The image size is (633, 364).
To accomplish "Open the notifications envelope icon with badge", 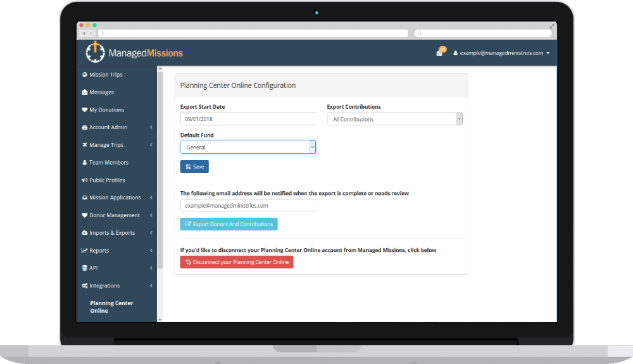I will [x=441, y=52].
